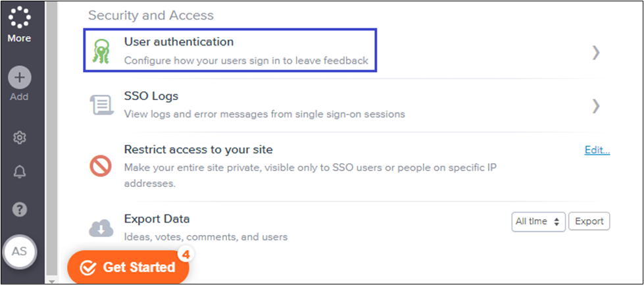Expand User authentication with its chevron arrow
Image resolution: width=644 pixels, height=285 pixels.
tap(595, 53)
